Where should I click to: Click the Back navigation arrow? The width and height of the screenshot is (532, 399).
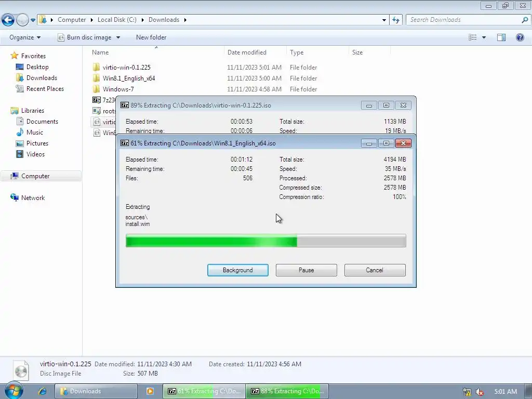click(8, 20)
